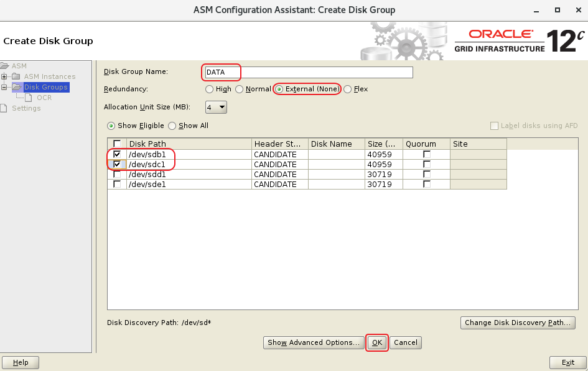Click the Settings page icon in sidebar
Screen dimensions: 588x371
tap(5, 108)
